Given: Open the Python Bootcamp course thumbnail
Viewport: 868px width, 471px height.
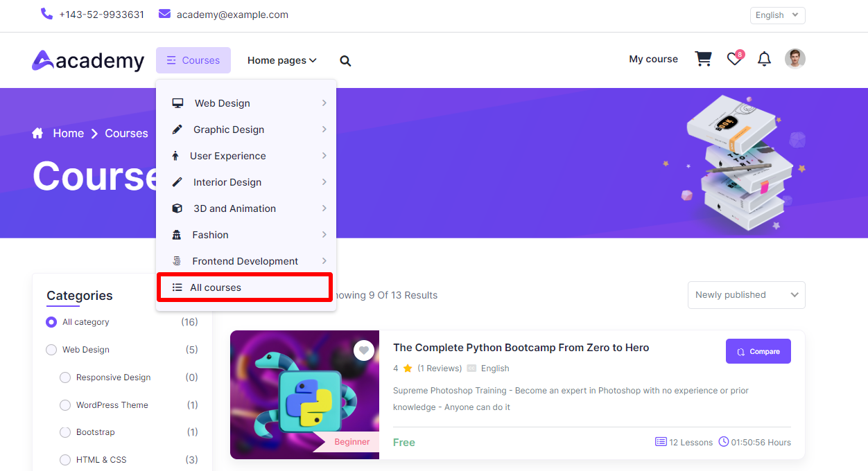Looking at the screenshot, I should point(304,395).
